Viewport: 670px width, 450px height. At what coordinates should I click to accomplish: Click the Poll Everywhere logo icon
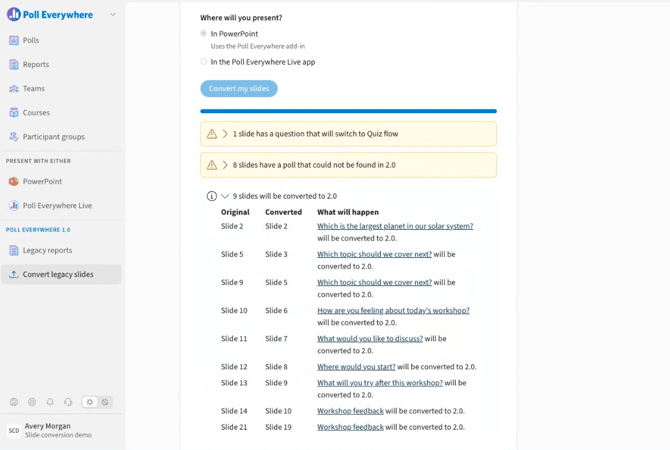[x=14, y=15]
